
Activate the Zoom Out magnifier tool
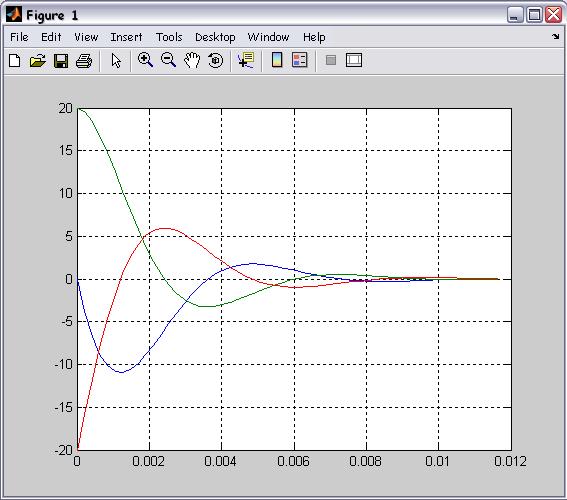pos(169,60)
